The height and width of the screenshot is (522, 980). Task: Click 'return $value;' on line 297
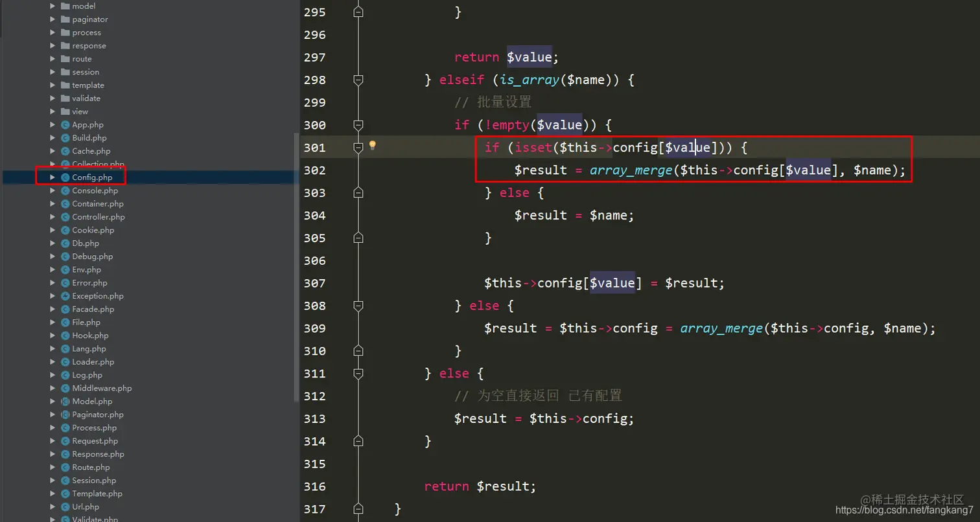pos(506,58)
